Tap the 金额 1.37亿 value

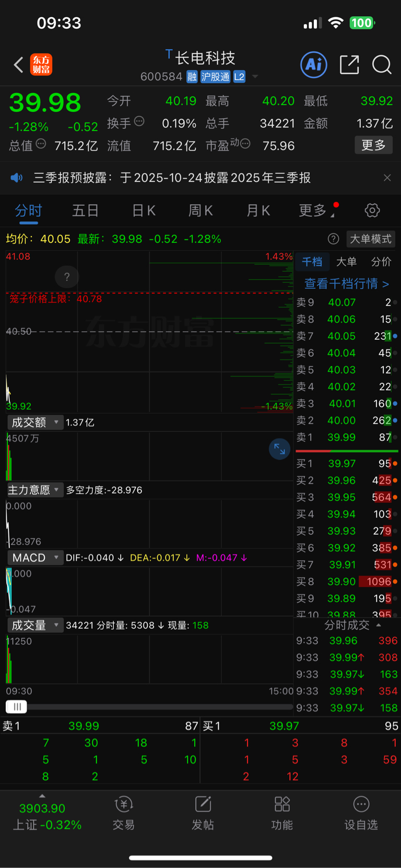[374, 123]
